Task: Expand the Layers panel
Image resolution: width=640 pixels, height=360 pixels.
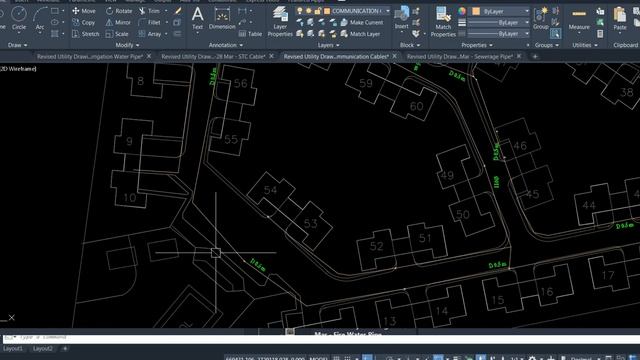Action: [329, 45]
